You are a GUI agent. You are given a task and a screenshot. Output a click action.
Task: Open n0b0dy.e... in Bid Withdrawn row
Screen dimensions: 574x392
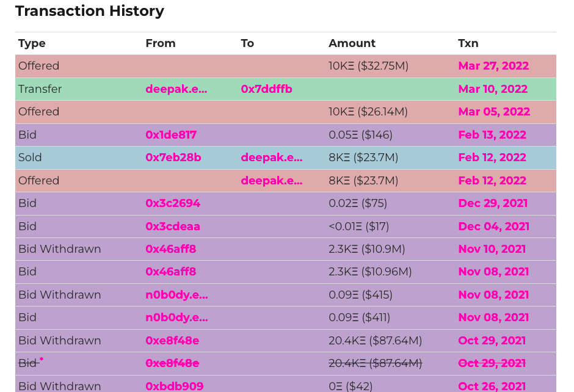(177, 295)
